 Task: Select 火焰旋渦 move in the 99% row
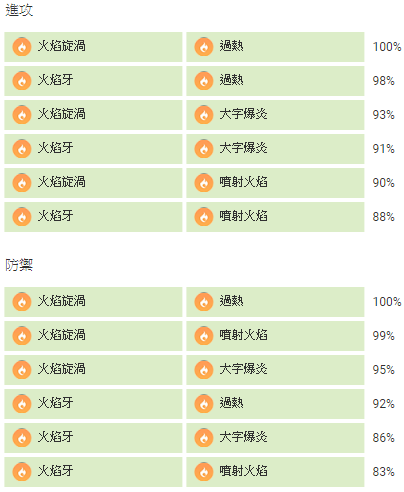(93, 336)
